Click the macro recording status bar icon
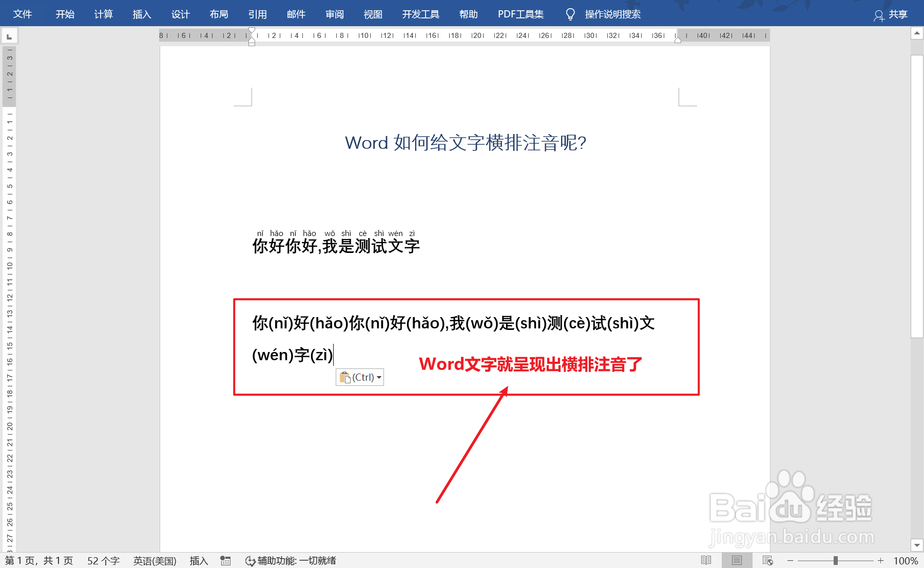The width and height of the screenshot is (924, 568). (x=225, y=561)
